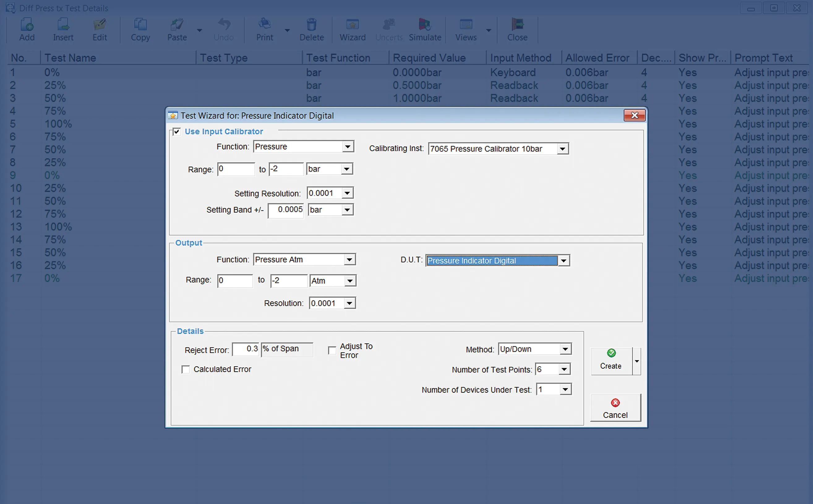Click the Add toolbar icon
Image resolution: width=813 pixels, height=504 pixels.
click(x=27, y=25)
